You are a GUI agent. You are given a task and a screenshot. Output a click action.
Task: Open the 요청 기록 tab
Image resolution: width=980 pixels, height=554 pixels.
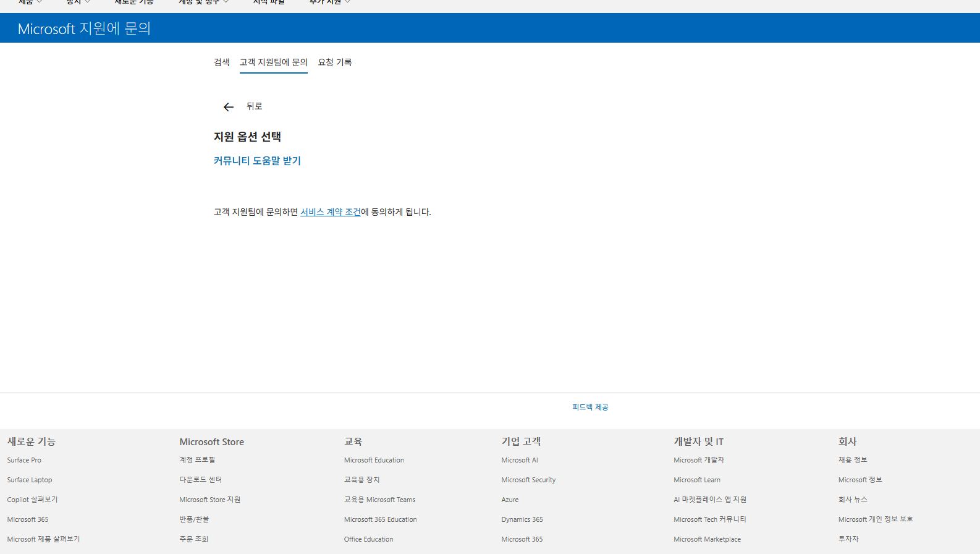pos(335,62)
